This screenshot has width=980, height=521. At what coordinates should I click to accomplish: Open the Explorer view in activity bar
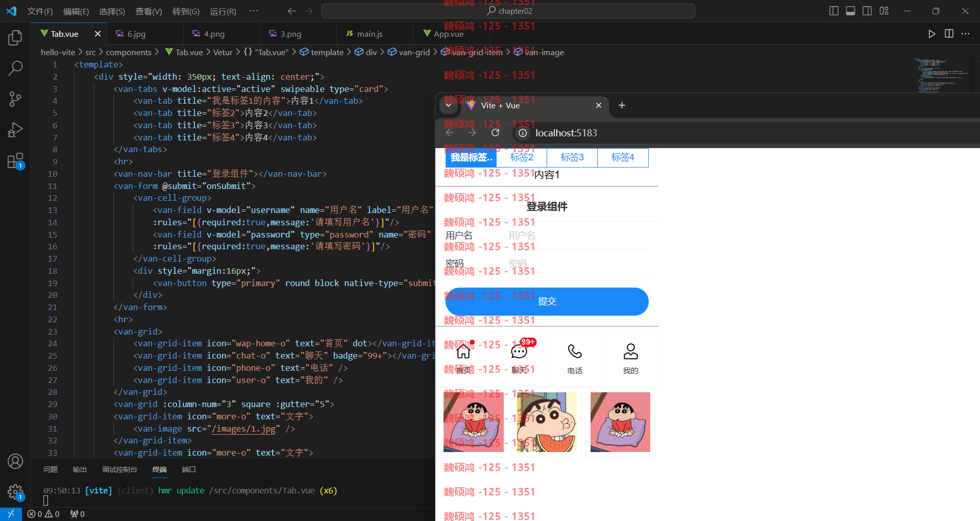coord(15,37)
